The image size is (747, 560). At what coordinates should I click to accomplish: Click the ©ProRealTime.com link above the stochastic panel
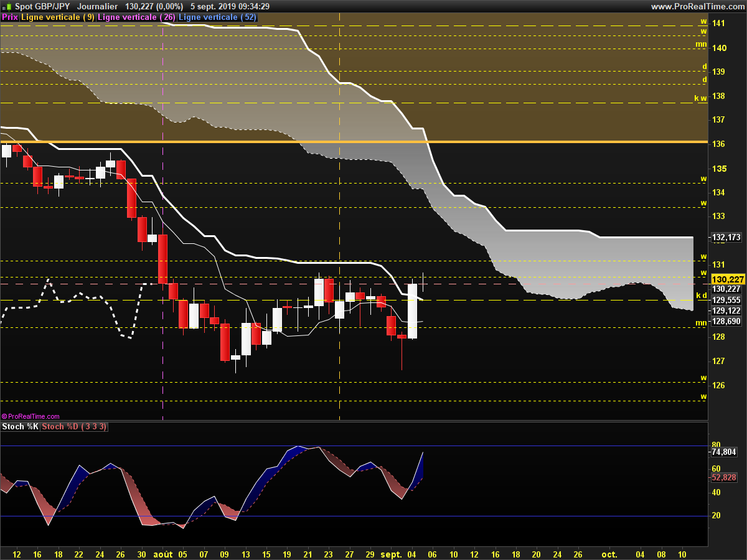point(31,416)
